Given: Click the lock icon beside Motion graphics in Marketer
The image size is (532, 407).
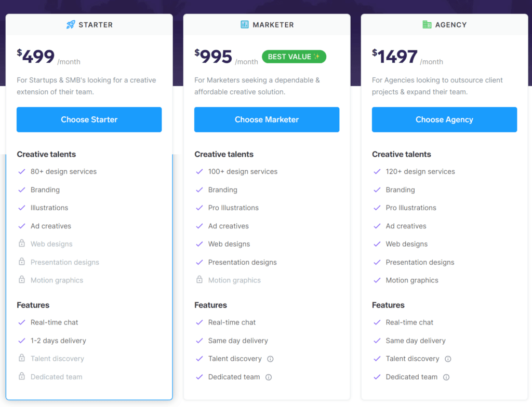Looking at the screenshot, I should pos(199,280).
